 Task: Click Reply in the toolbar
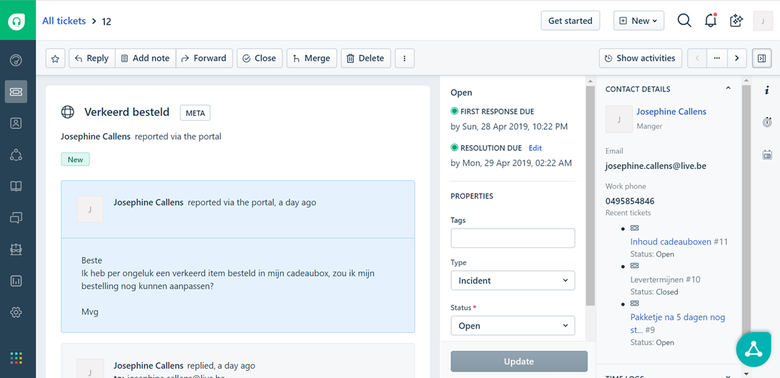(92, 58)
